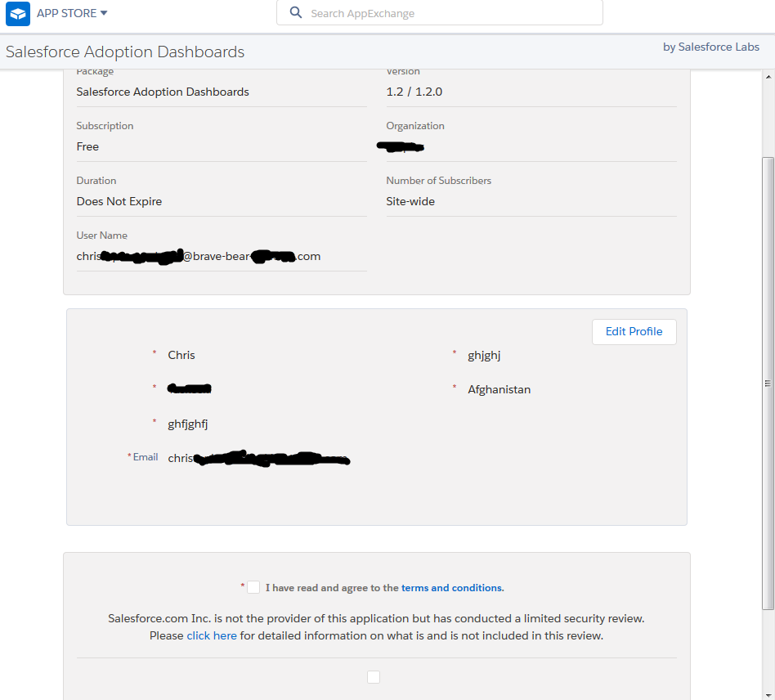
Task: Click the 'Number of Subscribers' label
Action: (438, 181)
